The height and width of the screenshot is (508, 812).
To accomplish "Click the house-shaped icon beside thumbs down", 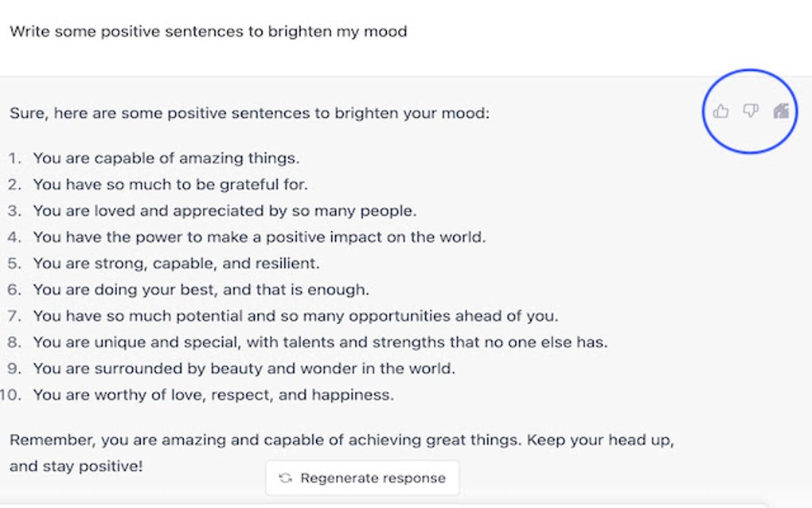I will pyautogui.click(x=781, y=111).
